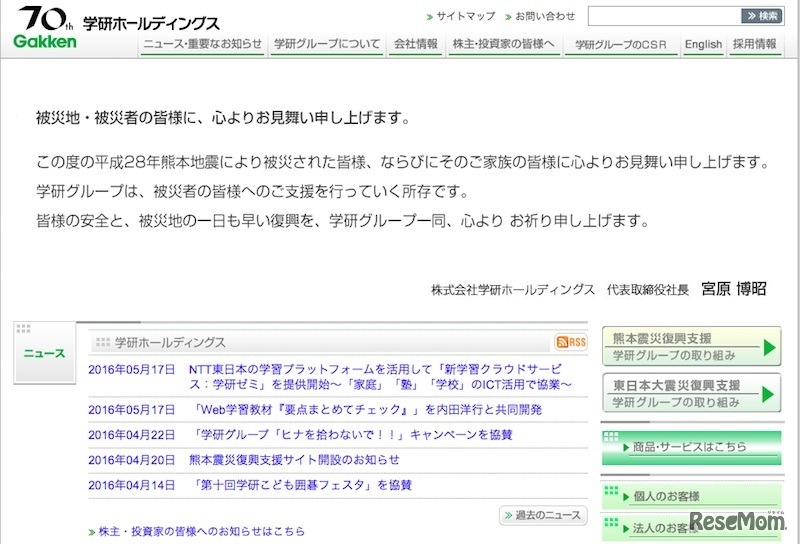The width and height of the screenshot is (800, 544).
Task: Open 株主・投資家の皆様へ menu tab
Action: coord(504,44)
